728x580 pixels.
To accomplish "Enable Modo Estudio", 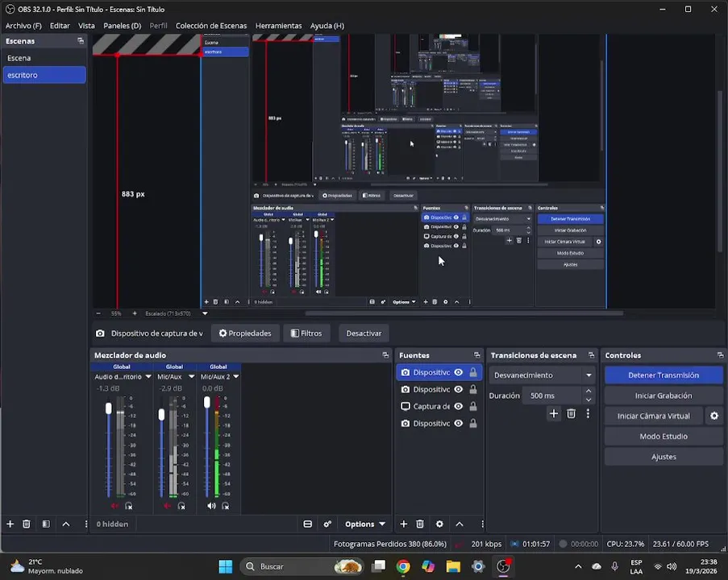I will [x=664, y=436].
